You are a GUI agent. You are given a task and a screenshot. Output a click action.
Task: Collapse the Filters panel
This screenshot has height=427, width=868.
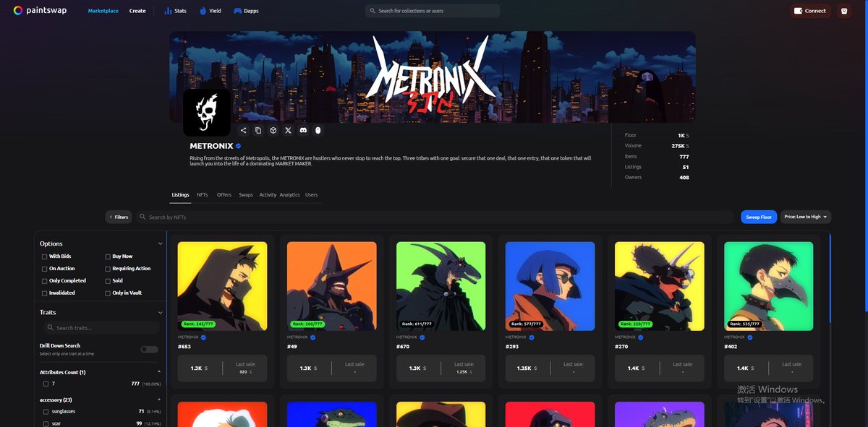click(119, 217)
